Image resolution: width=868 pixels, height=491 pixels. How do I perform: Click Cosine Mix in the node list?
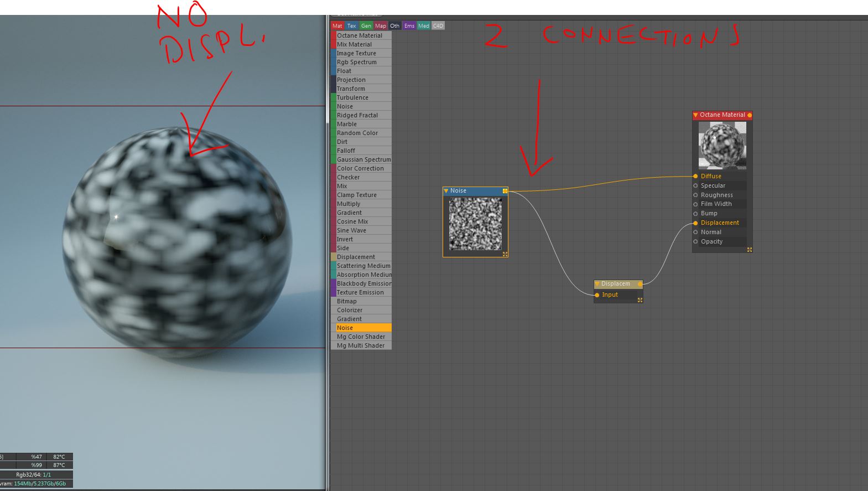tap(361, 221)
